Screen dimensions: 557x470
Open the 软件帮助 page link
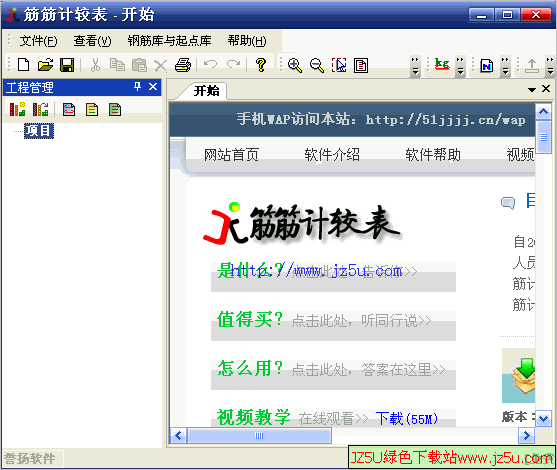(x=433, y=155)
